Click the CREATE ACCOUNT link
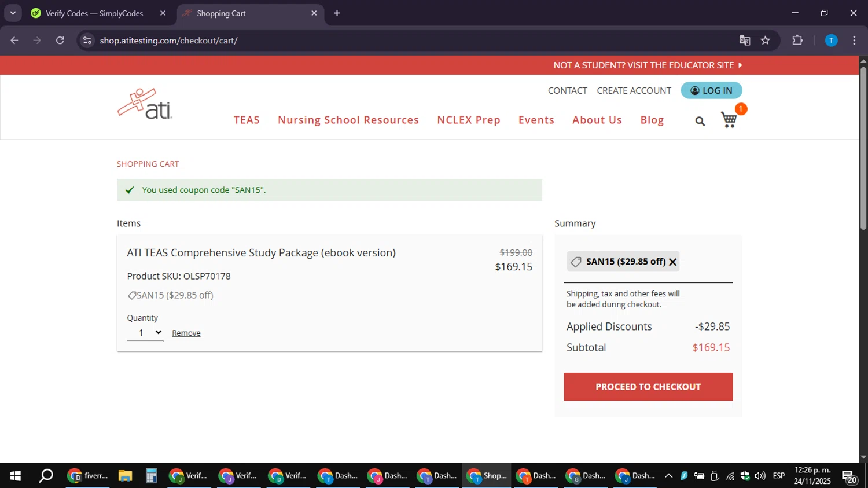868x488 pixels. click(634, 90)
